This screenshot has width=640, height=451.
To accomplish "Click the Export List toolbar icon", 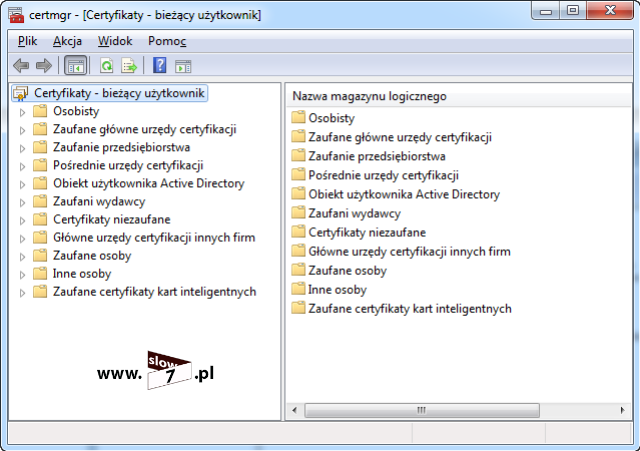I will 129,65.
